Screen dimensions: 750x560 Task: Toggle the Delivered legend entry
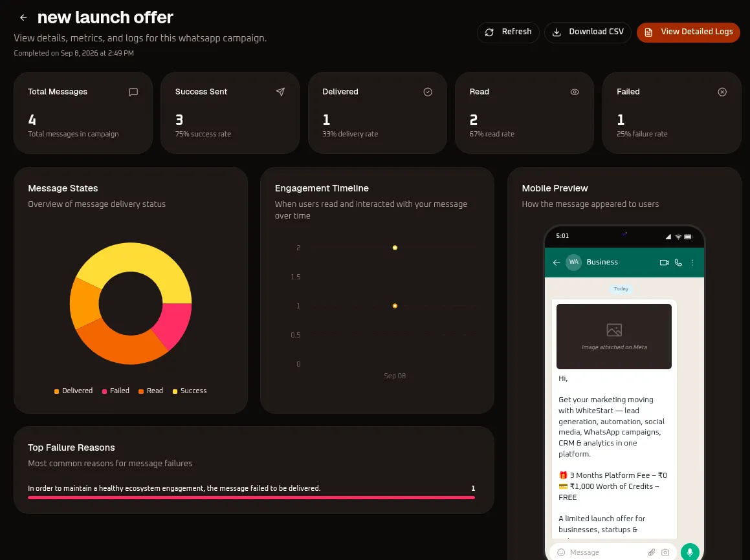coord(73,391)
